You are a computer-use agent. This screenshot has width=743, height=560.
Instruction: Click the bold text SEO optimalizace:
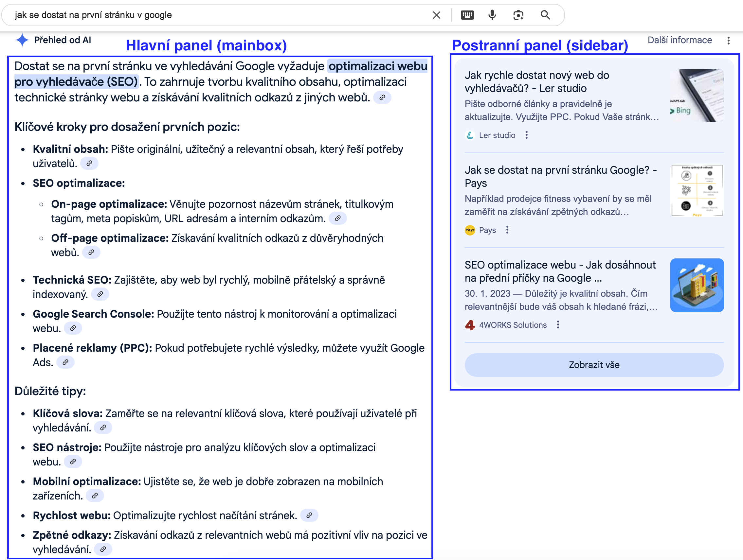[x=79, y=183]
